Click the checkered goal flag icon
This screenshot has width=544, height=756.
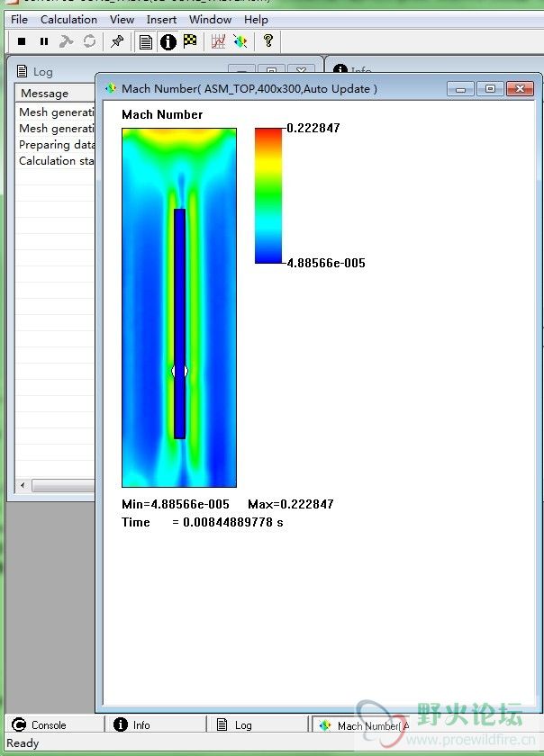[190, 41]
